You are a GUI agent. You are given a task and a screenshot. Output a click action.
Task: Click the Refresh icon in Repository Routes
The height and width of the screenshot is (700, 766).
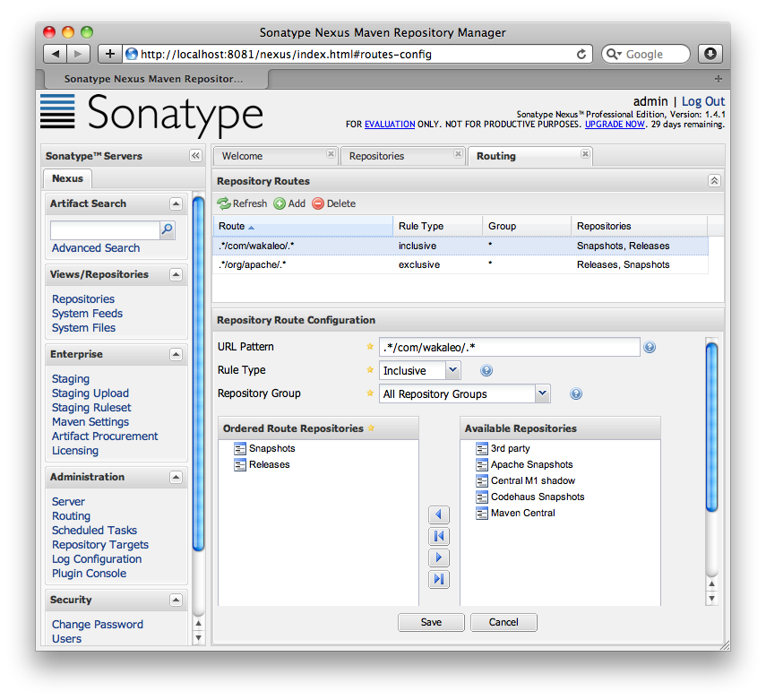click(x=225, y=203)
